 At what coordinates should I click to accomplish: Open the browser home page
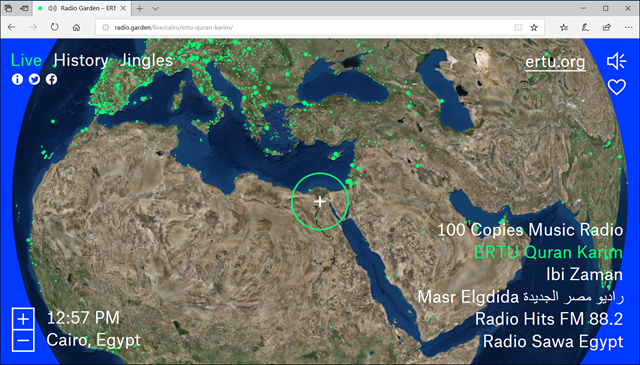tap(76, 27)
